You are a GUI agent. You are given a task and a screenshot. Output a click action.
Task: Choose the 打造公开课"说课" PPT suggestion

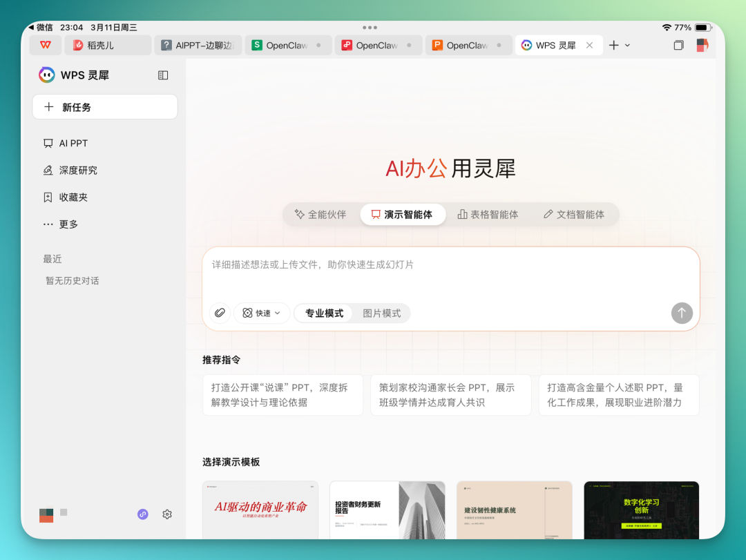point(283,395)
